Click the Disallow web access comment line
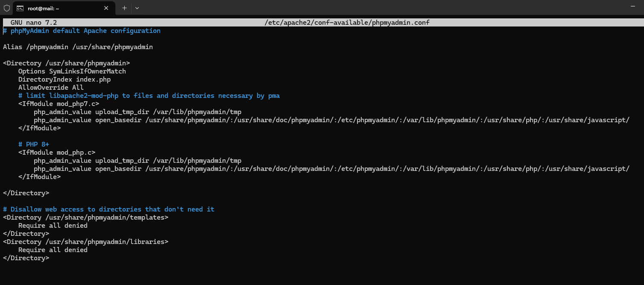 pos(108,209)
